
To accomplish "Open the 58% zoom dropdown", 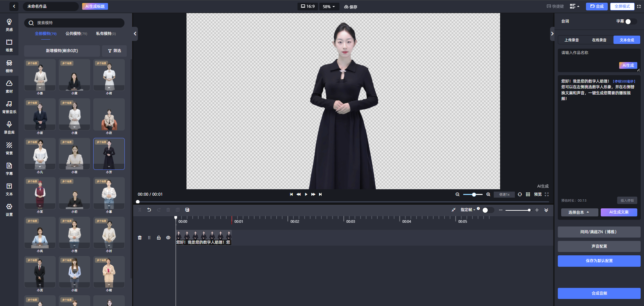I will coord(329,6).
